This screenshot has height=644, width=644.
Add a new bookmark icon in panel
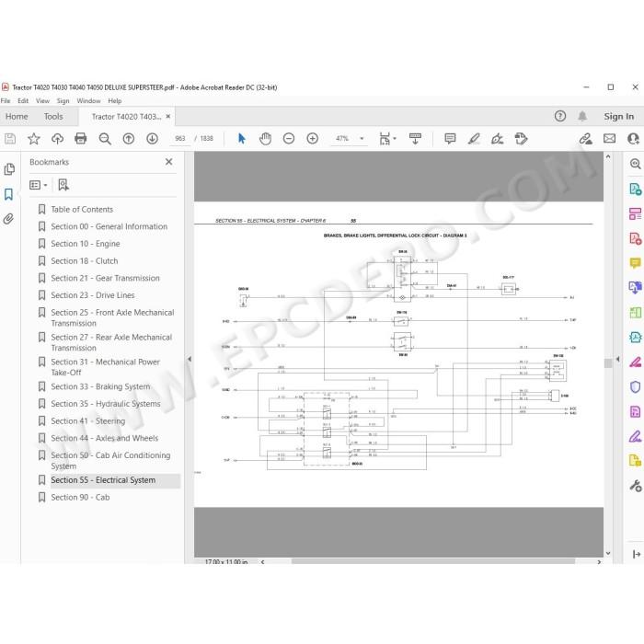coord(63,185)
